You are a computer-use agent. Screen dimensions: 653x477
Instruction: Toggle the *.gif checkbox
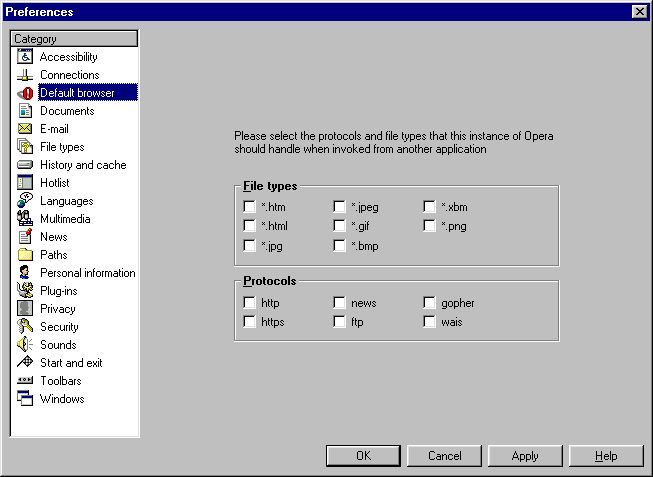tap(339, 226)
